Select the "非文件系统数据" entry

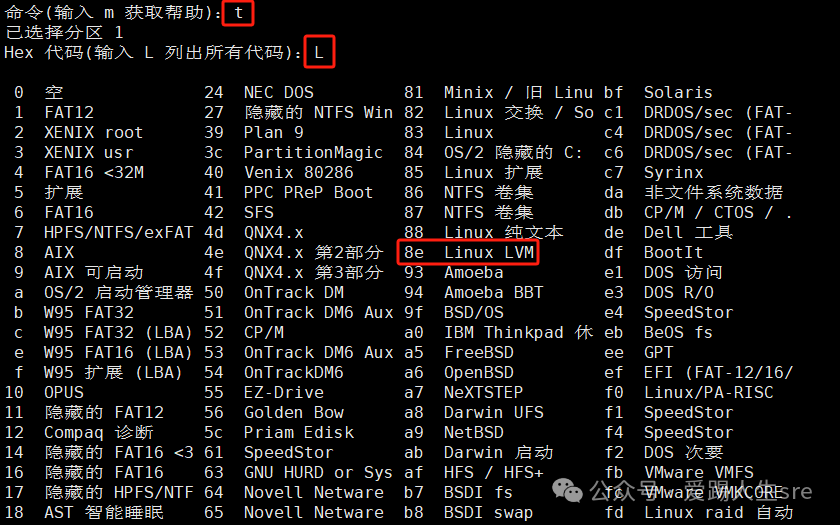pos(714,192)
